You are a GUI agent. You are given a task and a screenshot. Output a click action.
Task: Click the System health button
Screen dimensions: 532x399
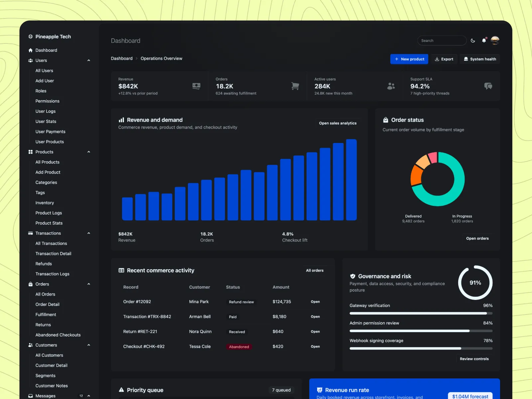pyautogui.click(x=480, y=59)
